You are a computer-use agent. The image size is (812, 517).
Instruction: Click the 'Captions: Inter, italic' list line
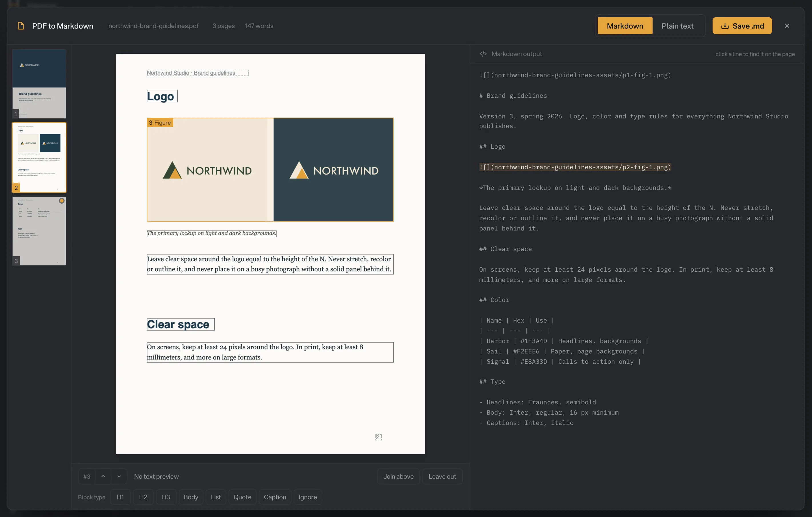click(x=526, y=423)
